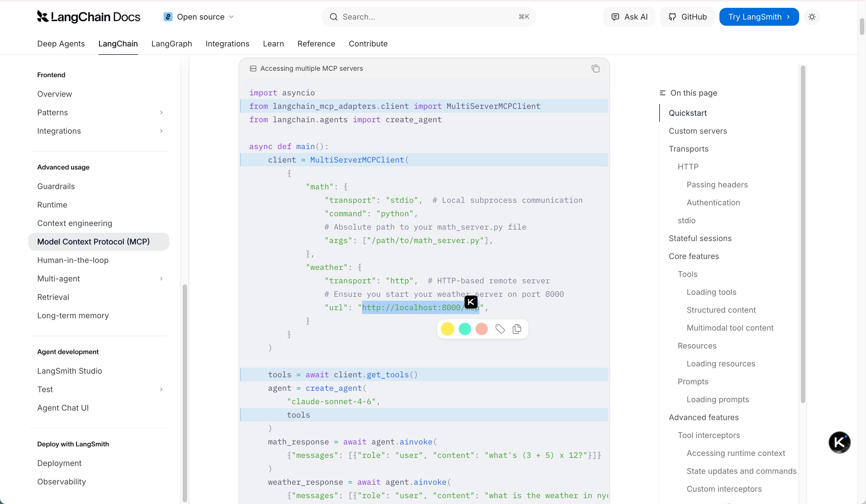
Task: Click the K badge above selected URL
Action: tap(471, 302)
